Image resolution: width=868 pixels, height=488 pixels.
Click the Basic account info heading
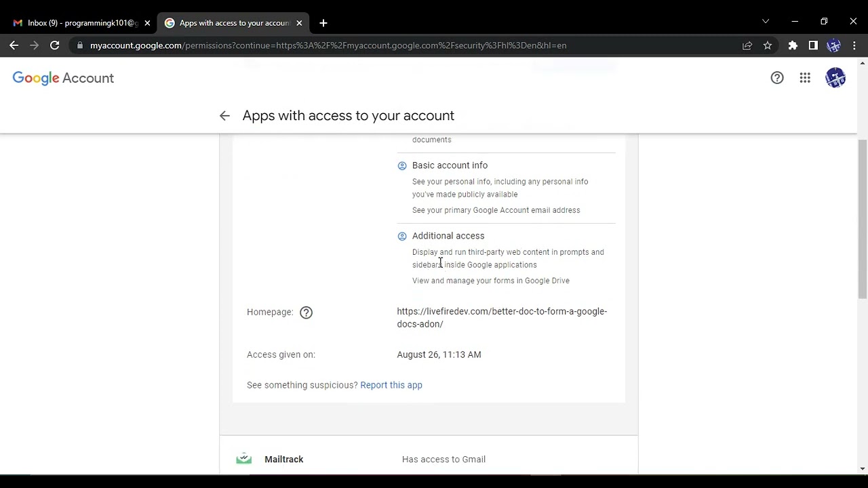click(x=450, y=165)
